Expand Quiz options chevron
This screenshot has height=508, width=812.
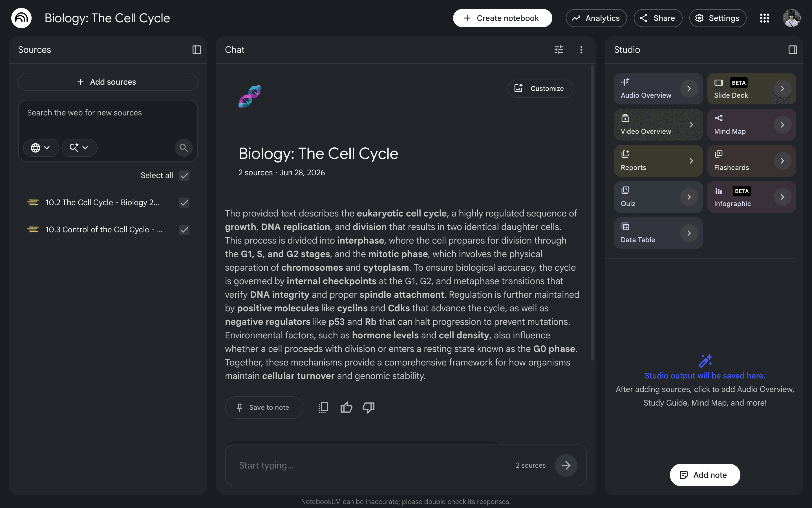click(x=689, y=197)
